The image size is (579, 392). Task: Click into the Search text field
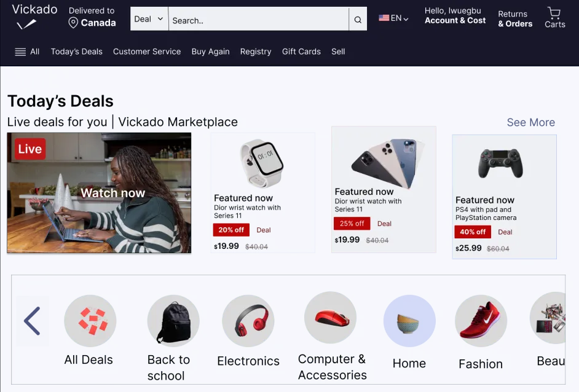259,19
